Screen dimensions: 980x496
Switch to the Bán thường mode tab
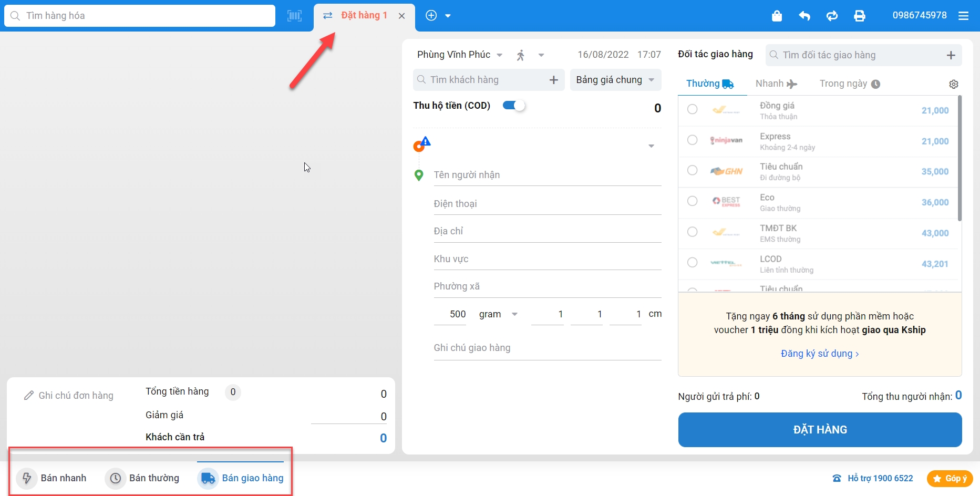(142, 478)
